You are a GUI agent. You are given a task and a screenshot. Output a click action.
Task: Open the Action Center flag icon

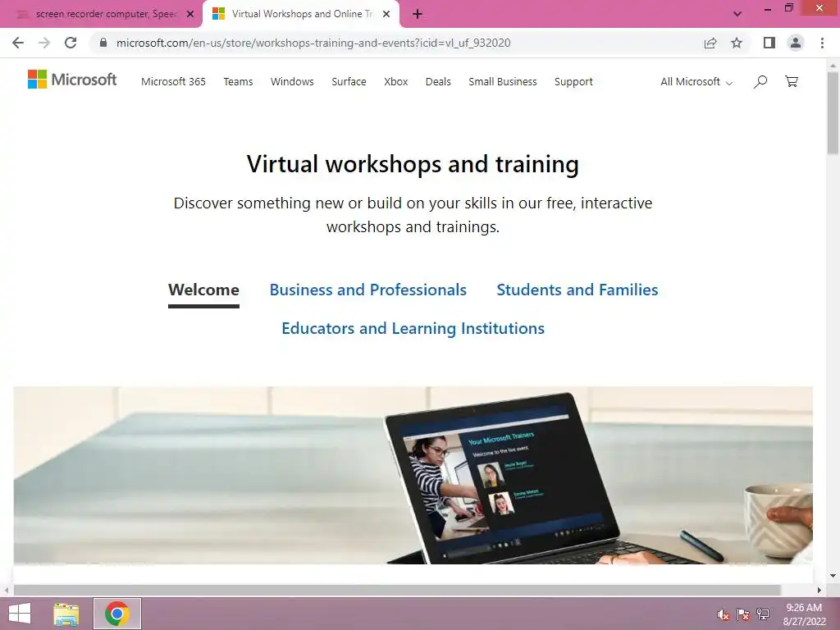click(x=743, y=614)
